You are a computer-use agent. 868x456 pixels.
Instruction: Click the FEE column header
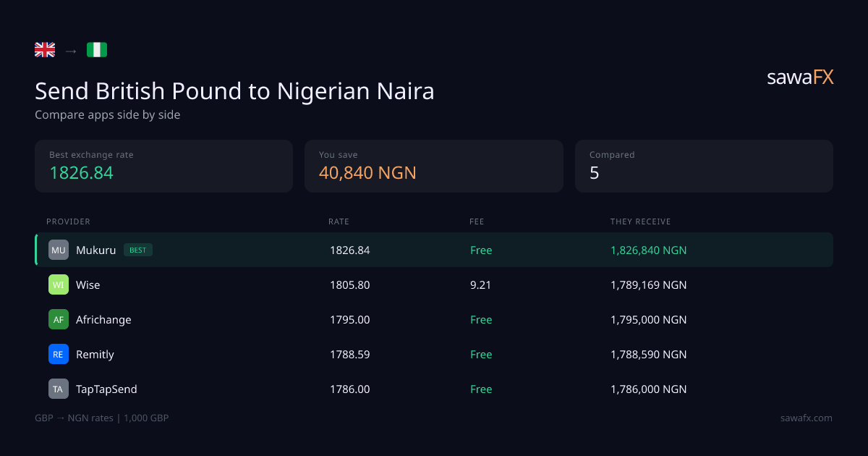(477, 221)
